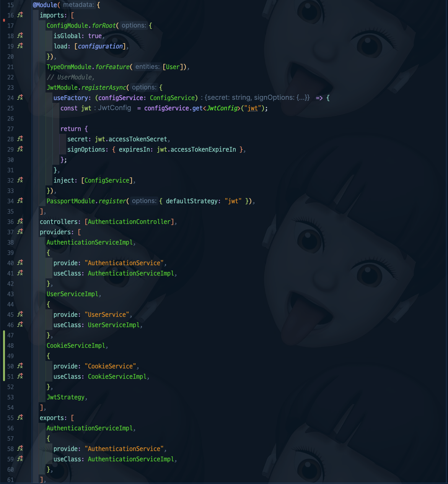Click accessTokenExpireIn on line 29
448x484 pixels.
click(203, 149)
